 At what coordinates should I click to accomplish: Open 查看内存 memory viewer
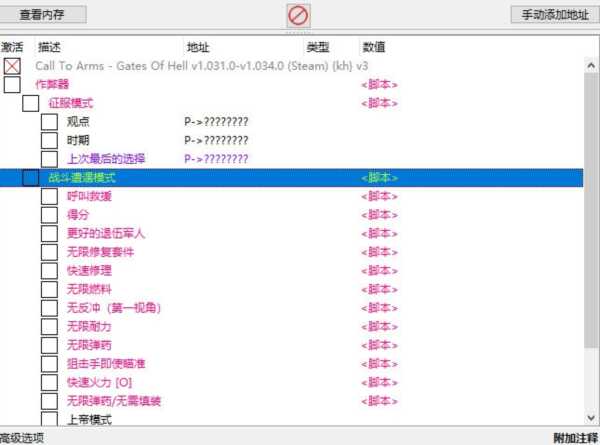[45, 15]
